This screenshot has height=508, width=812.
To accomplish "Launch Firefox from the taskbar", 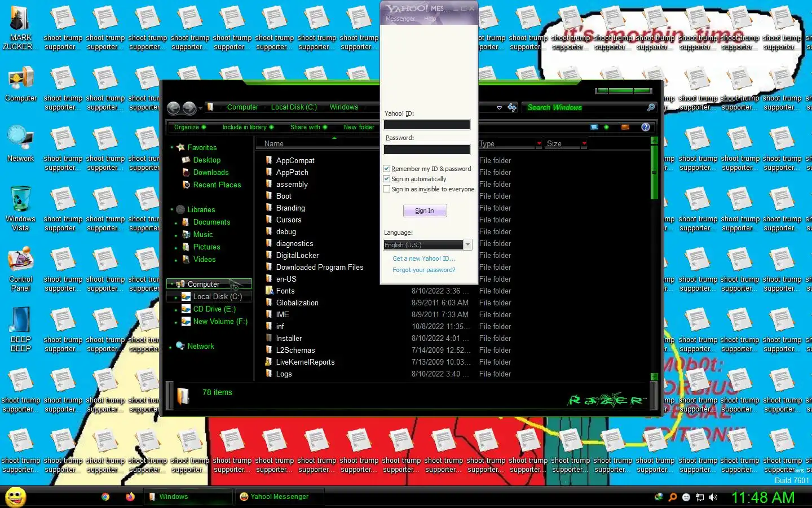I will point(130,497).
